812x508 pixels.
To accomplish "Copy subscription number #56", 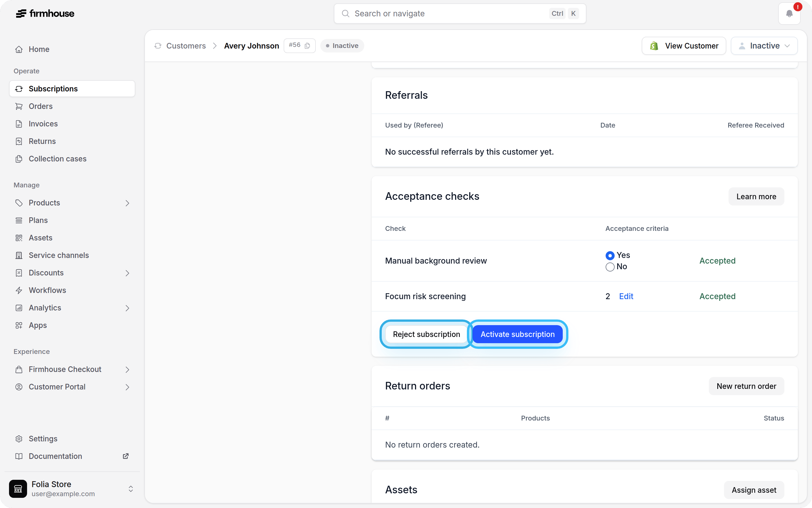I will (307, 46).
